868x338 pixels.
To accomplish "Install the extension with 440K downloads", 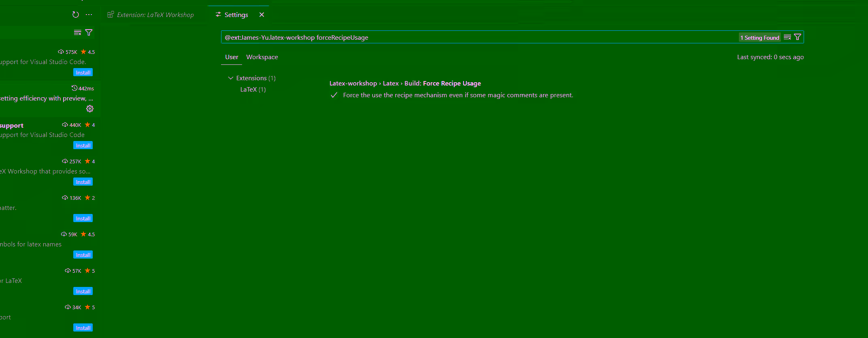I will (x=83, y=145).
